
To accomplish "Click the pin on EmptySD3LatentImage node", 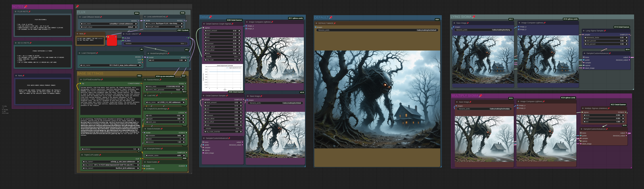I will [x=168, y=109].
